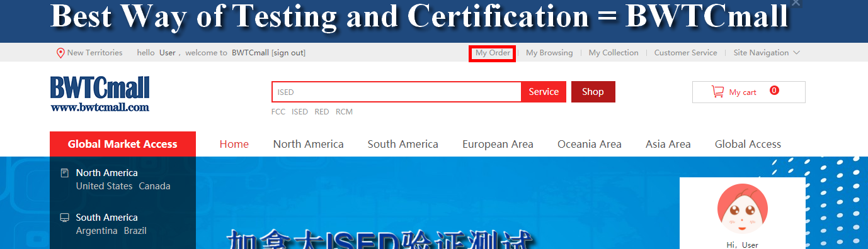Open My Browsing link

click(x=549, y=53)
